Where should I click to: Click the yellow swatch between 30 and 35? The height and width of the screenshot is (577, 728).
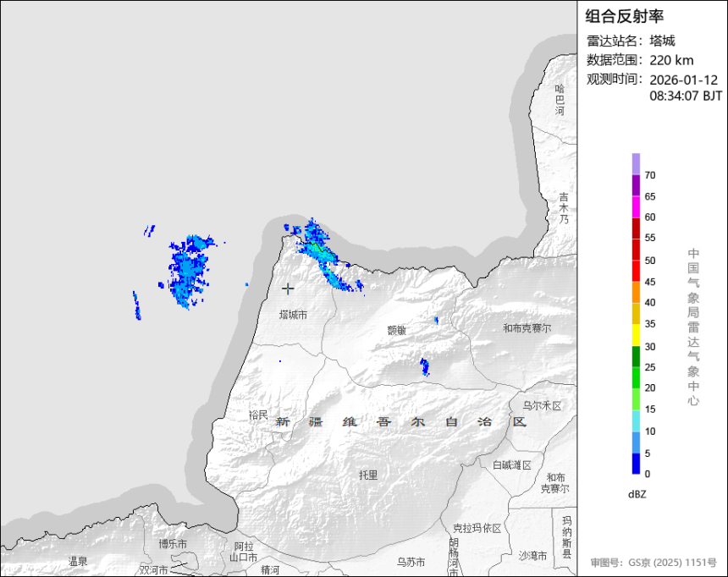[636, 335]
